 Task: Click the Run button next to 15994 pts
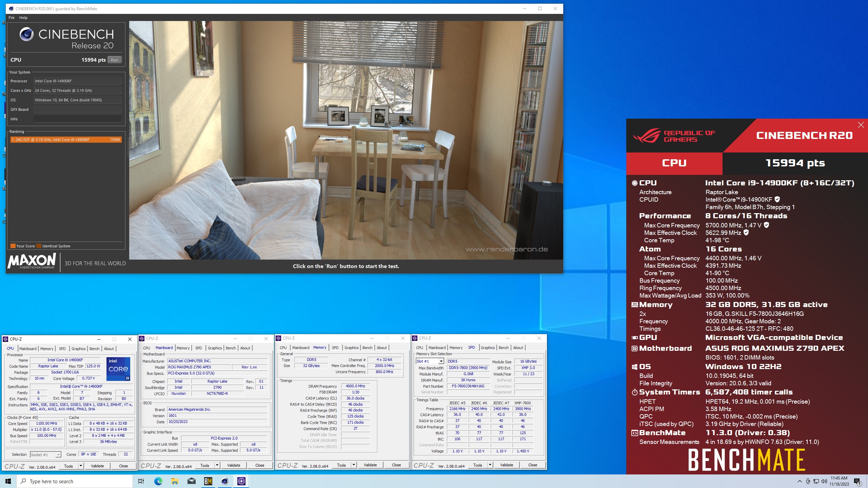pyautogui.click(x=115, y=60)
